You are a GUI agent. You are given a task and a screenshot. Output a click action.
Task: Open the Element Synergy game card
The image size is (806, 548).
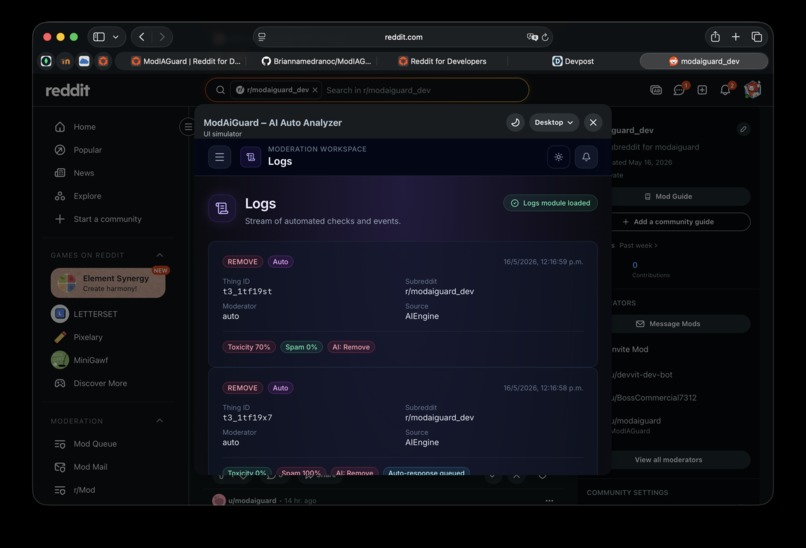pos(108,283)
